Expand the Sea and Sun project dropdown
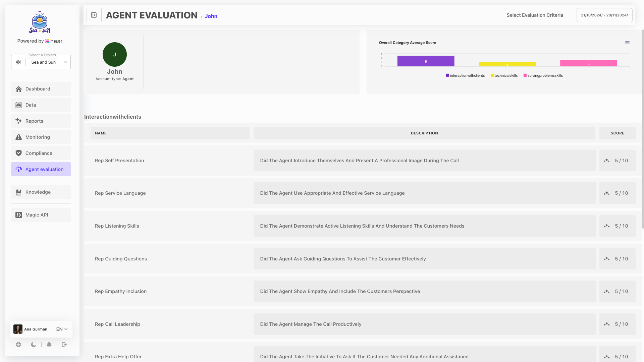 (x=66, y=62)
